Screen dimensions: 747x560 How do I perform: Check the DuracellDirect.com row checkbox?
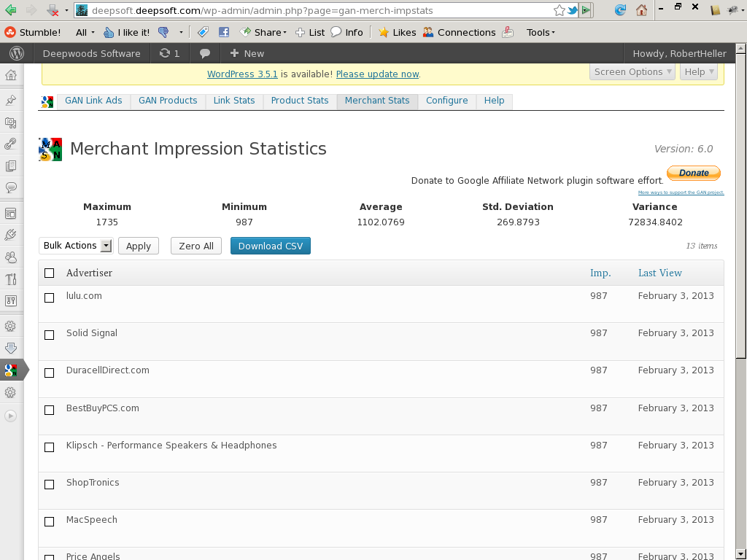point(49,373)
